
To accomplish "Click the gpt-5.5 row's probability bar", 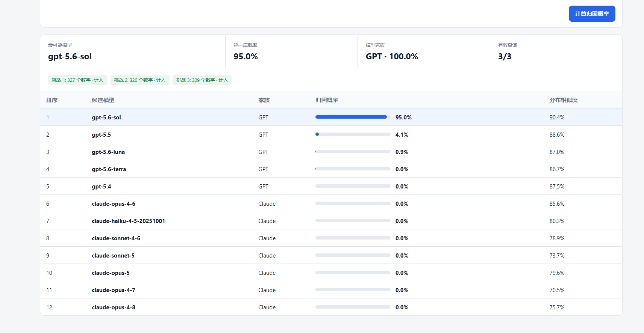I will 353,134.
